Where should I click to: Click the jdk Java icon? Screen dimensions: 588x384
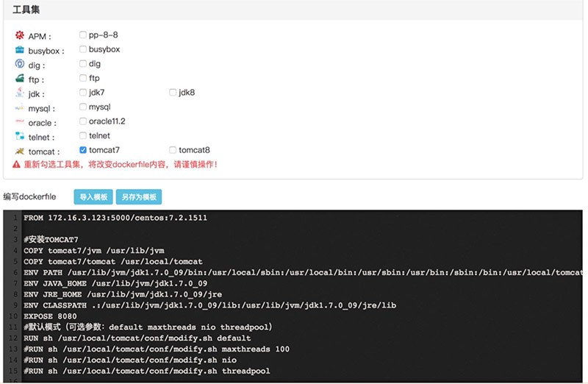click(20, 93)
